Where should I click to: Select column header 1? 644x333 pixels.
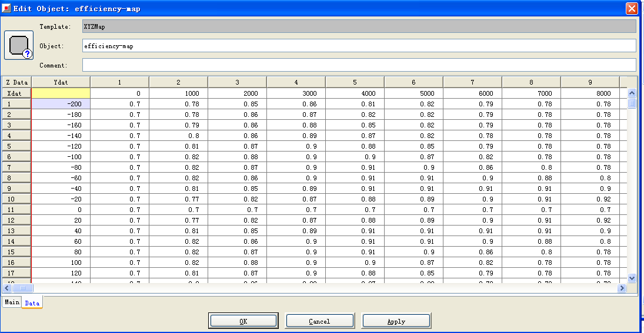119,82
